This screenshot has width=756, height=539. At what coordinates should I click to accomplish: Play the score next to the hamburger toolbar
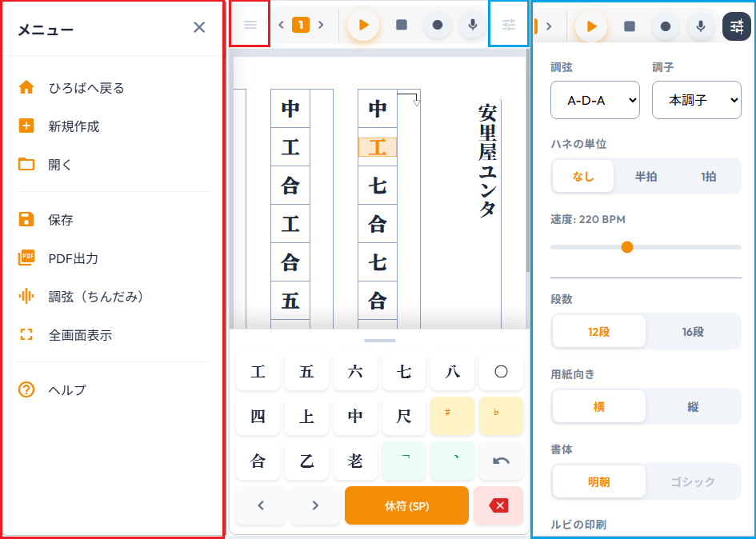[363, 25]
